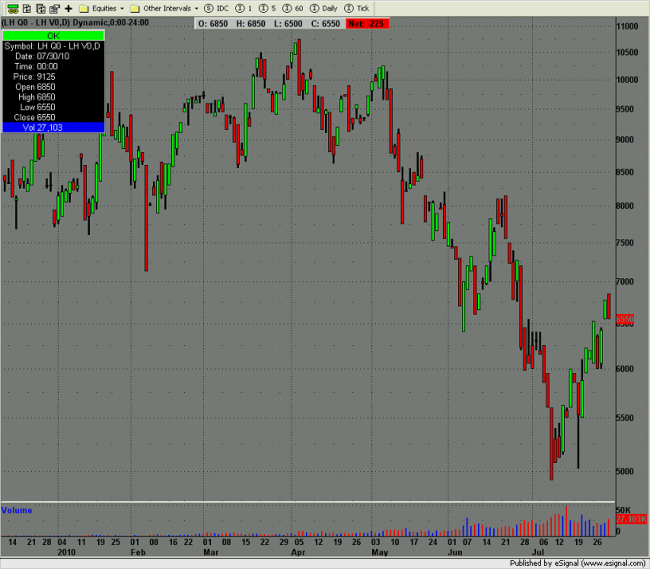The height and width of the screenshot is (569, 650).
Task: Click the third toolbar icon with stacked pages
Action: (x=41, y=8)
